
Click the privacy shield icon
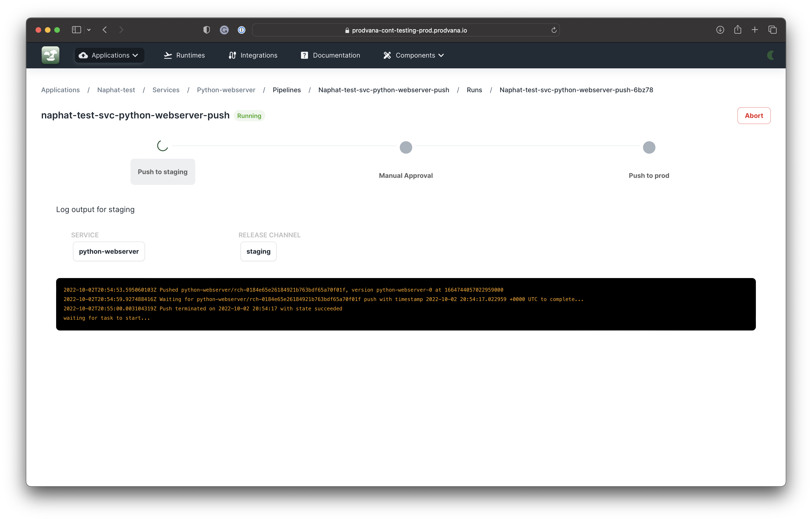tap(207, 30)
